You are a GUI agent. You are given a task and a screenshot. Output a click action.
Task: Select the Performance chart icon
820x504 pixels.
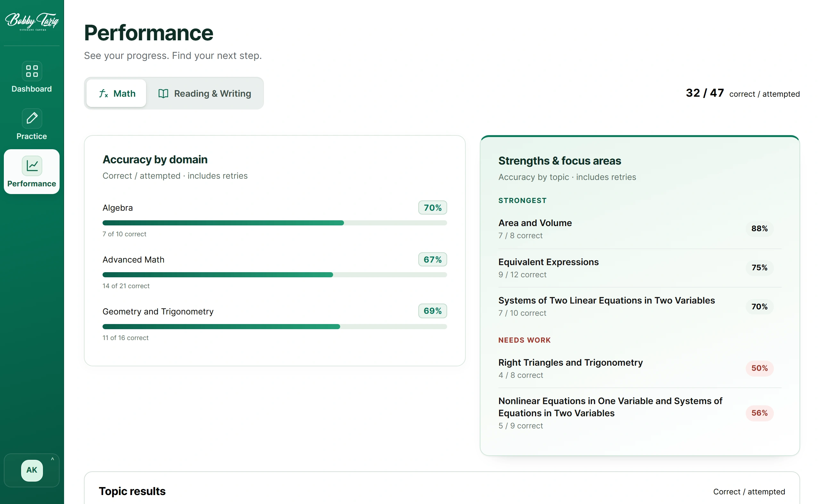[32, 166]
